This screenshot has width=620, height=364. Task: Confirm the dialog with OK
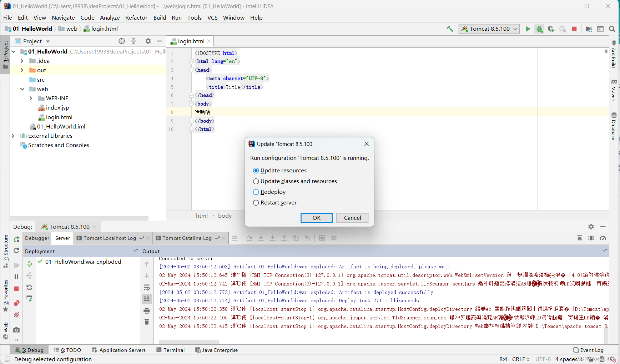pyautogui.click(x=317, y=218)
